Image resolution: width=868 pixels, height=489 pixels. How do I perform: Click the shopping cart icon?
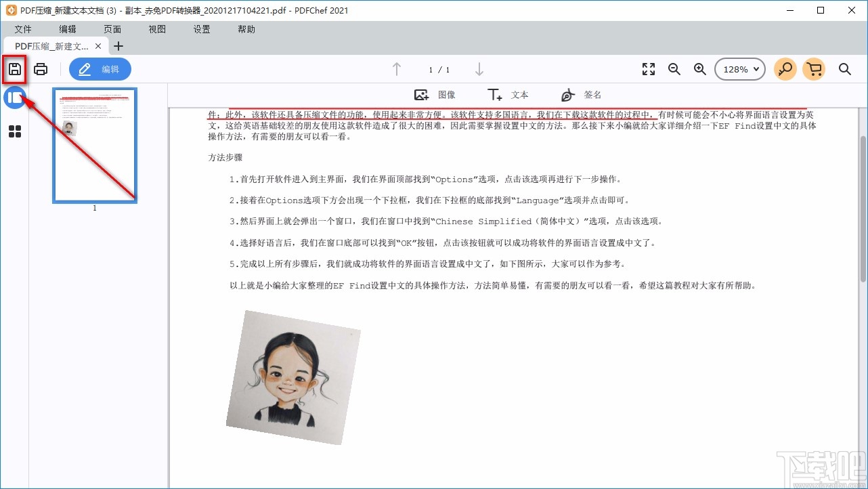click(x=814, y=68)
